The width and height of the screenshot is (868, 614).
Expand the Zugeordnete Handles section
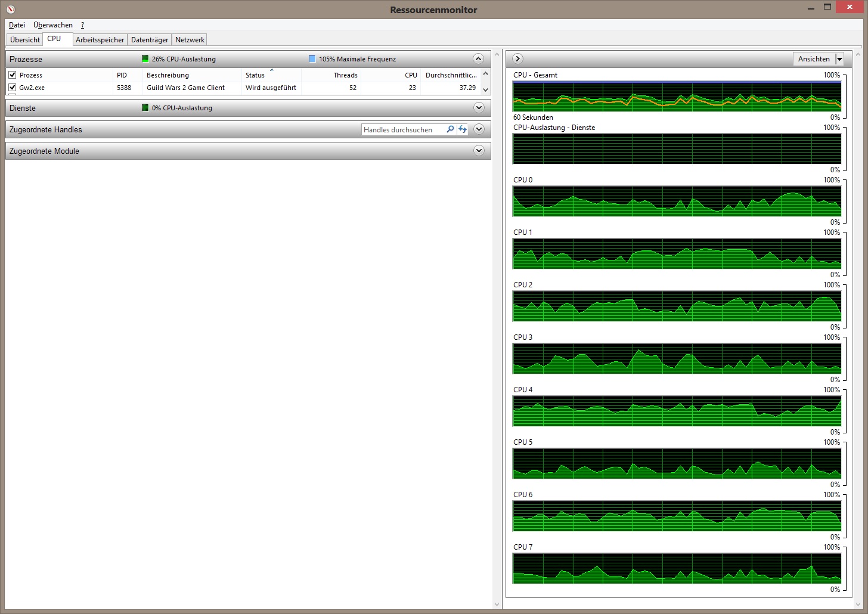click(x=478, y=129)
